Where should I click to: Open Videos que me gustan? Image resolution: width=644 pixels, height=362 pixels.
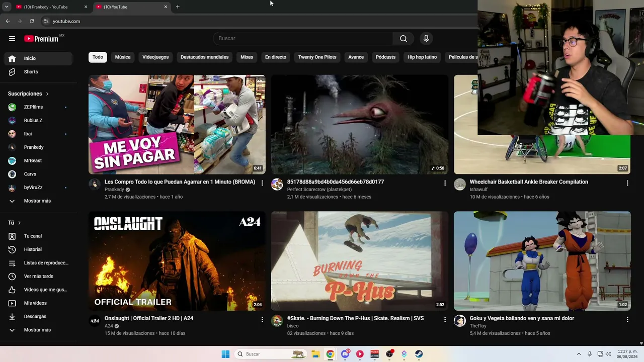pos(38,290)
